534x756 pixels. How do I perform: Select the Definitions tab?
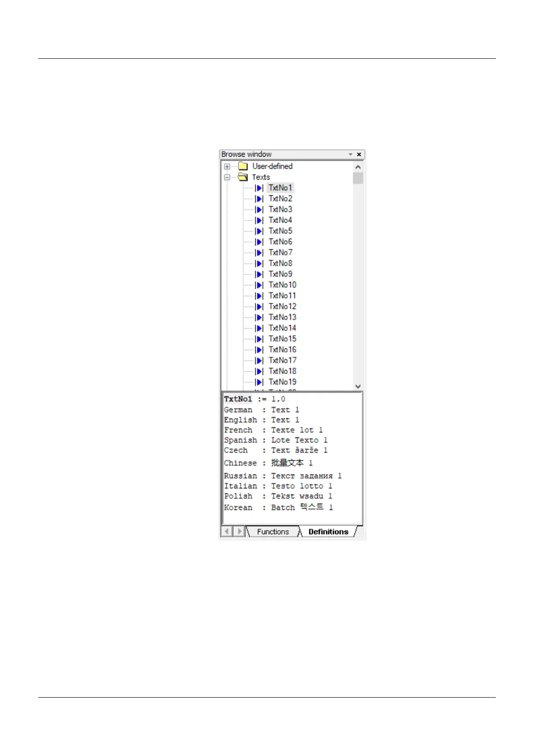coord(328,532)
